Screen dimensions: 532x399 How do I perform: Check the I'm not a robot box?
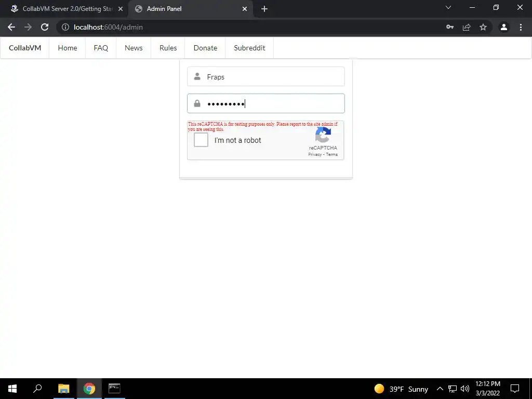tap(201, 140)
